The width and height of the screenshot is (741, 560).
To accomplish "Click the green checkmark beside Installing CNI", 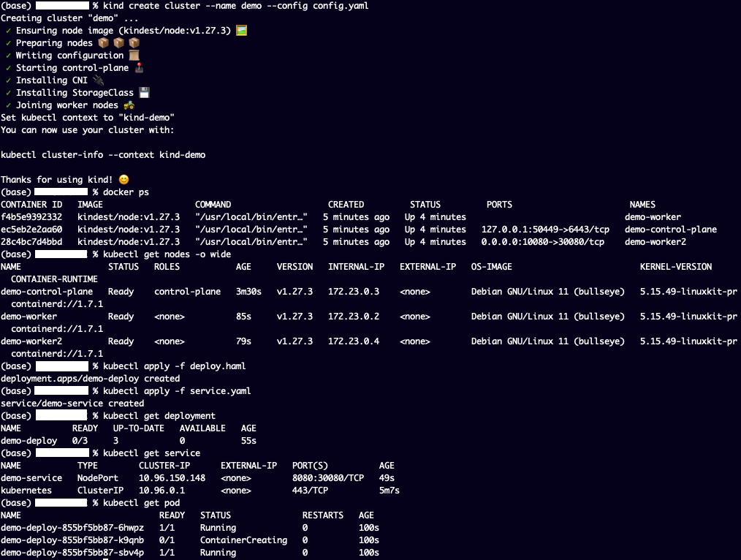I will tap(8, 80).
